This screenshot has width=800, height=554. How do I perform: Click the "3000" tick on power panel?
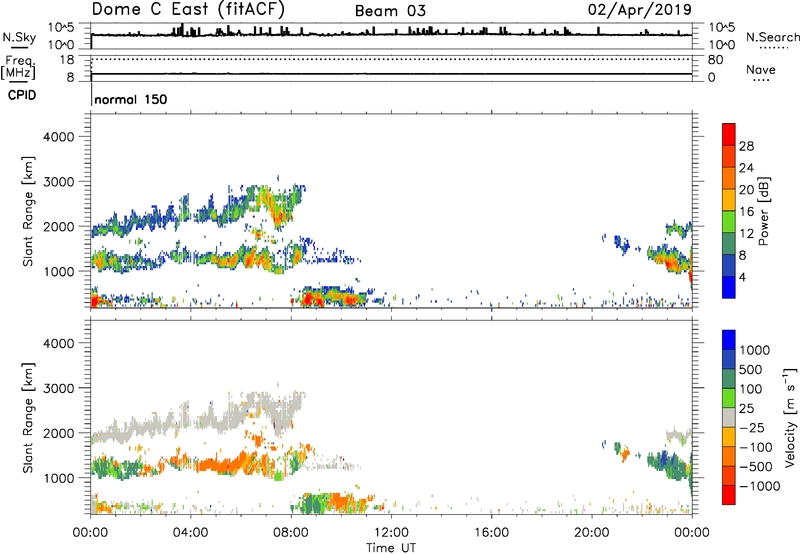[x=59, y=182]
